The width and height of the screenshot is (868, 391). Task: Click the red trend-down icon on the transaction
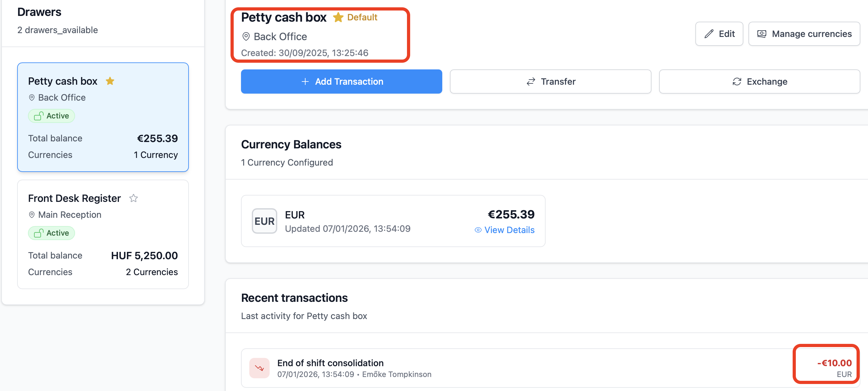click(259, 368)
